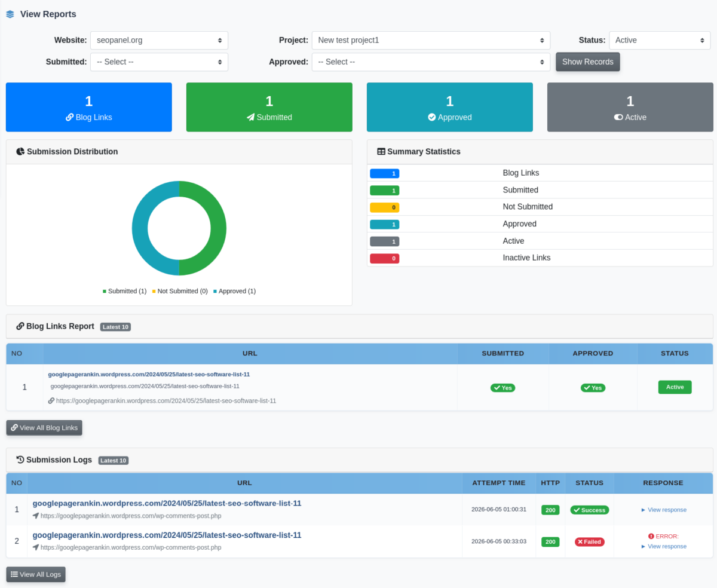Click the toggle icon in Active card

coord(618,118)
